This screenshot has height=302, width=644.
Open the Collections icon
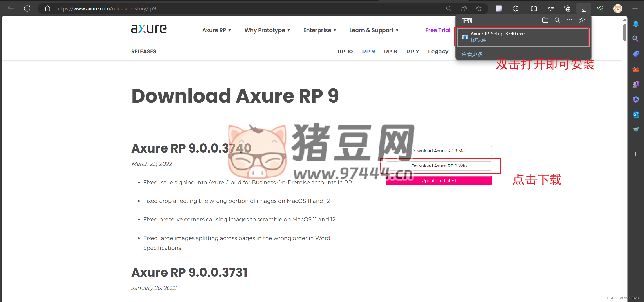pyautogui.click(x=567, y=9)
